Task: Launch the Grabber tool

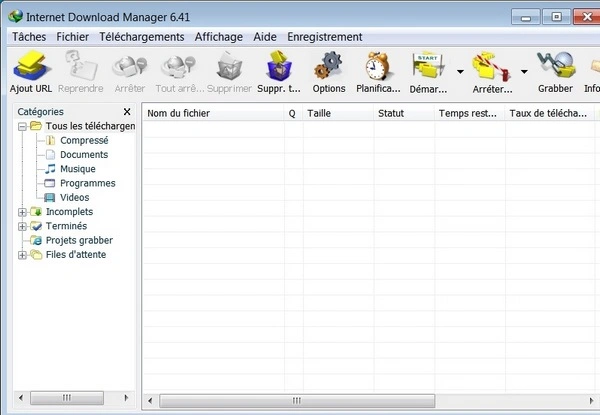Action: coord(555,72)
